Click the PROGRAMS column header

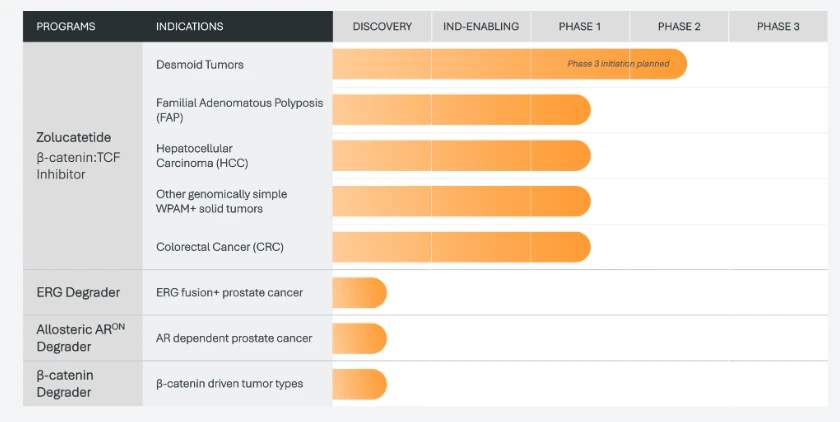pos(66,26)
